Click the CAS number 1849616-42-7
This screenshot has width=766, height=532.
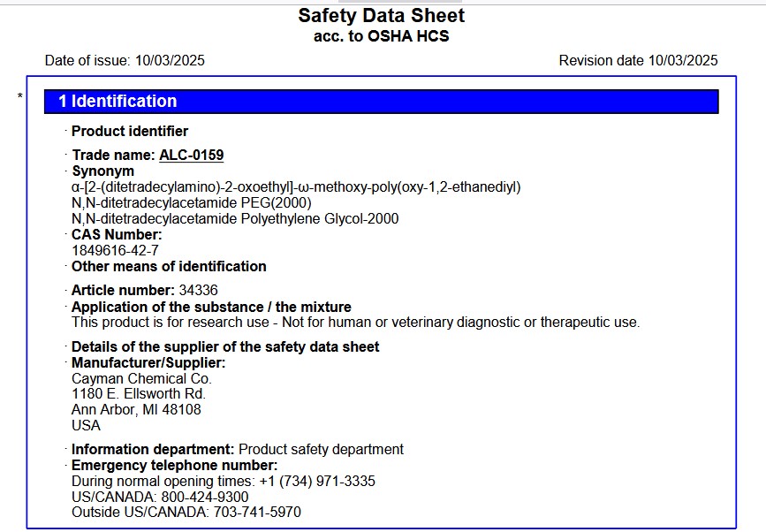click(x=115, y=250)
